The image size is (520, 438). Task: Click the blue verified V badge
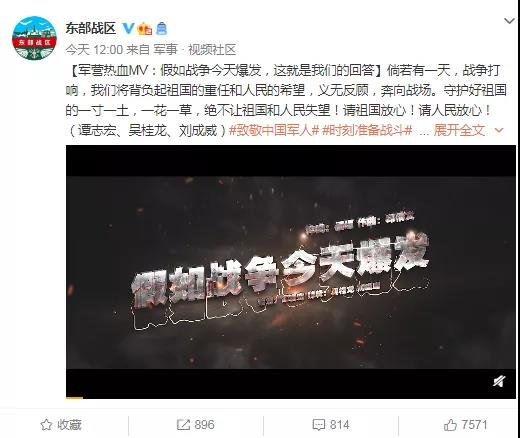point(128,28)
